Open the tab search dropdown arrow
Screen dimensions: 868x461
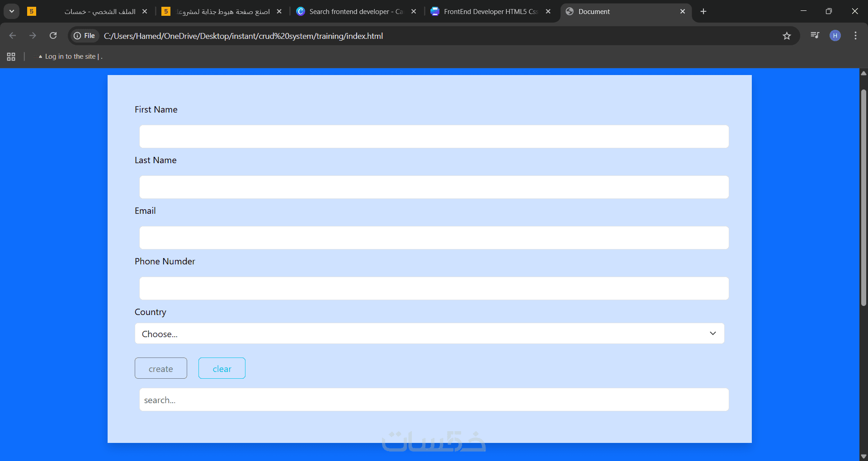(x=12, y=11)
